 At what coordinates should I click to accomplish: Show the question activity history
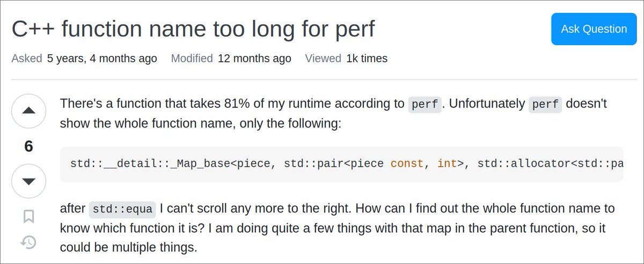[29, 243]
